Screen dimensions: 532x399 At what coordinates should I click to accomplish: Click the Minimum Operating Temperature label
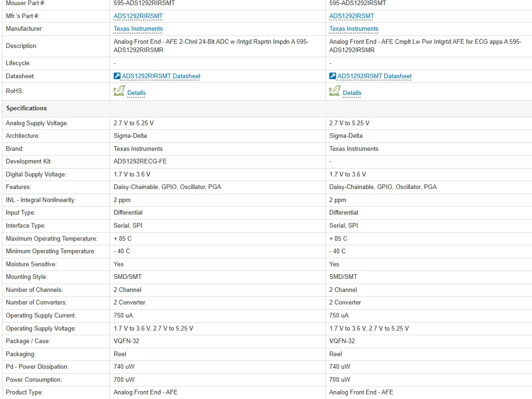coord(51,251)
